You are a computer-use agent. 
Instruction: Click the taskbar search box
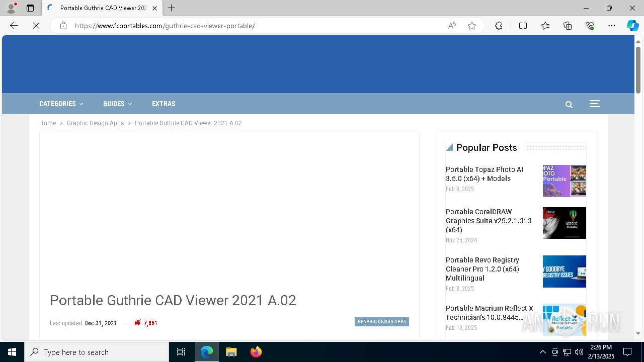point(97,352)
